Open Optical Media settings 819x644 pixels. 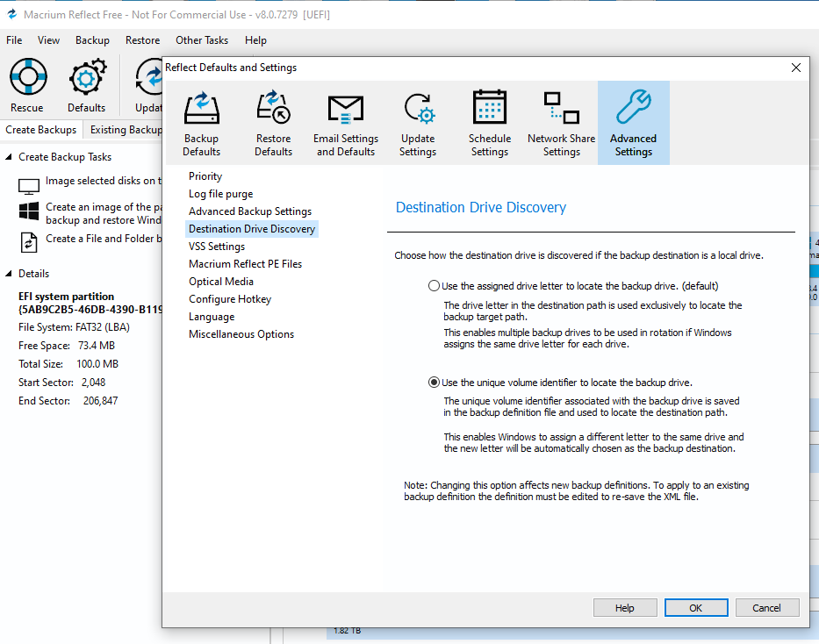[x=221, y=282]
